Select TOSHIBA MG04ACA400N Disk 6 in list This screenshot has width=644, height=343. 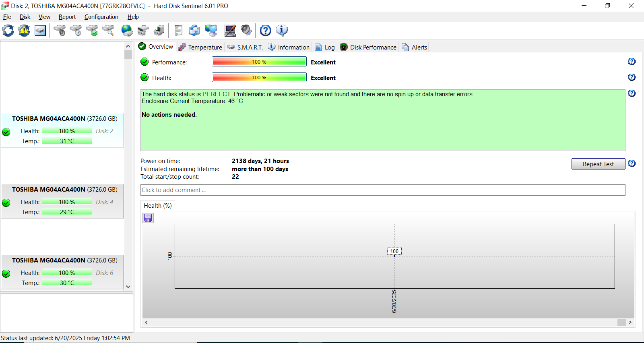pos(62,272)
